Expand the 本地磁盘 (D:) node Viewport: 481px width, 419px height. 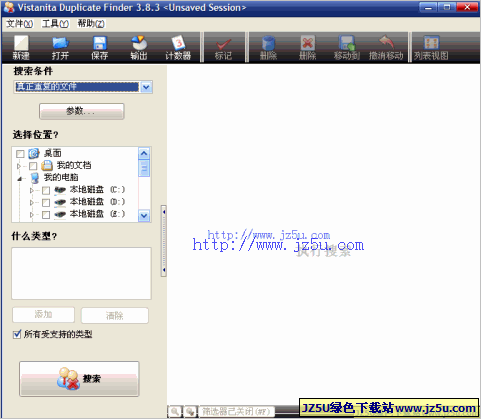coord(32,202)
